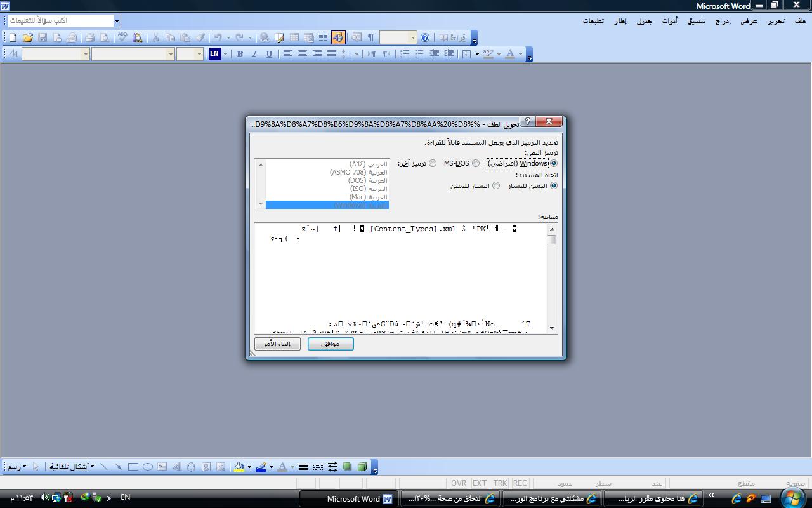Open a file with the Open folder icon

click(28, 37)
